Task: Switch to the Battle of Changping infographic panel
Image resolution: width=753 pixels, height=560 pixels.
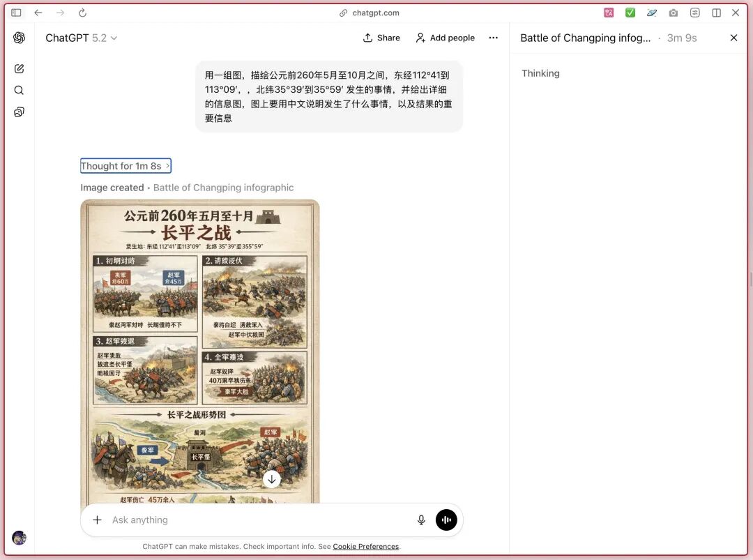Action: pyautogui.click(x=586, y=38)
